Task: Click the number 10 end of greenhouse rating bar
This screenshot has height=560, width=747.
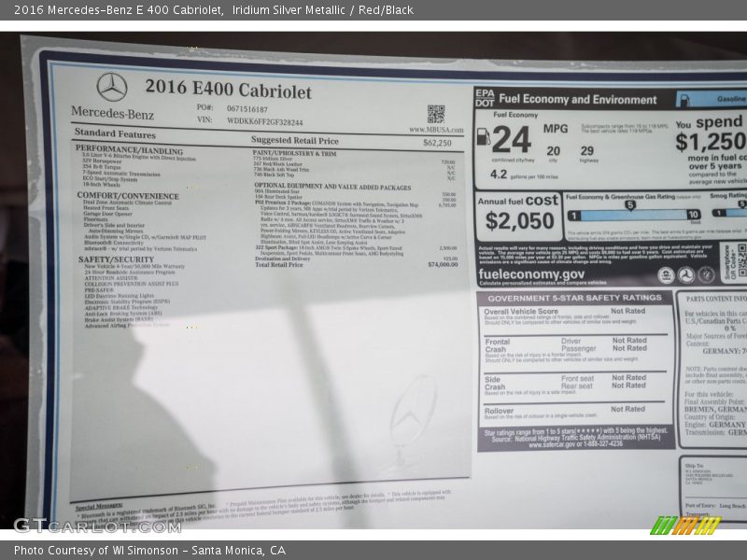Action: coord(693,215)
